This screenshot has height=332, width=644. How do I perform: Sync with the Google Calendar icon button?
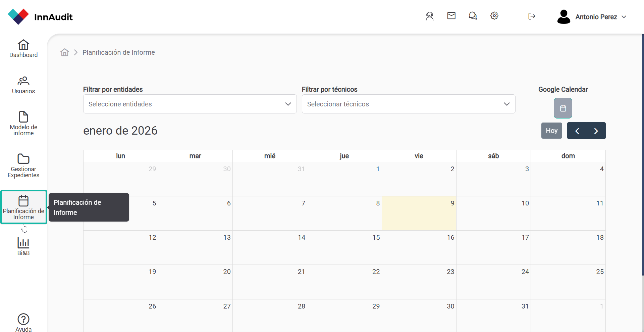[562, 108]
